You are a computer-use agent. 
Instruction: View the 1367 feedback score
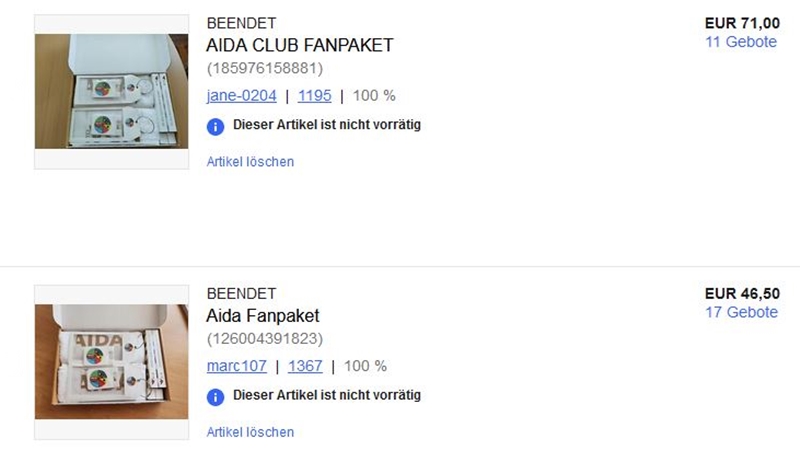tap(305, 366)
